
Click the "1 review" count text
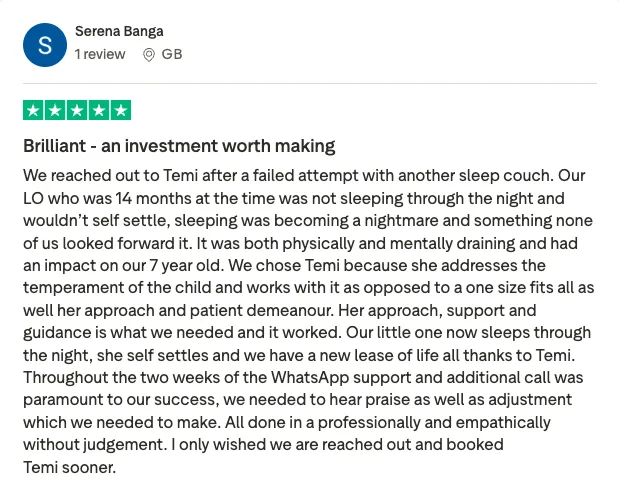coord(100,54)
